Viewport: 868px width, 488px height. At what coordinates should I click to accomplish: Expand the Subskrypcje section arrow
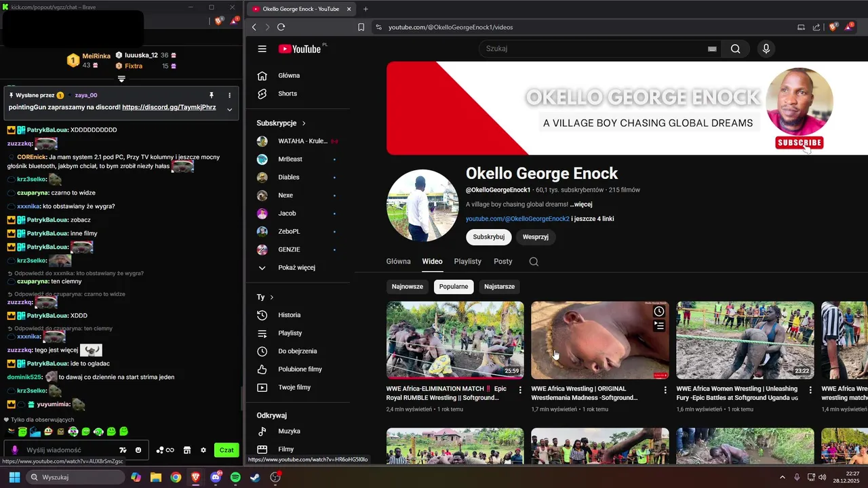(x=304, y=123)
